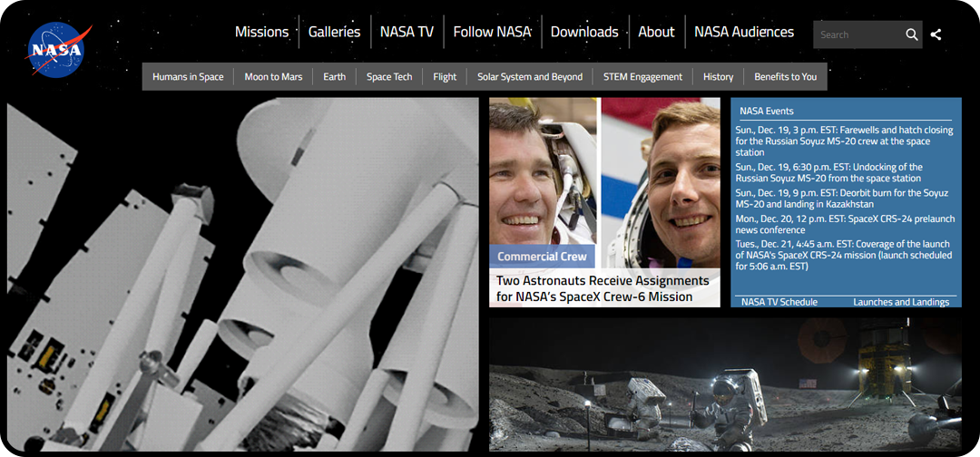
Task: Open Deorbit burn for Soyuz MS-20 event
Action: tap(842, 199)
